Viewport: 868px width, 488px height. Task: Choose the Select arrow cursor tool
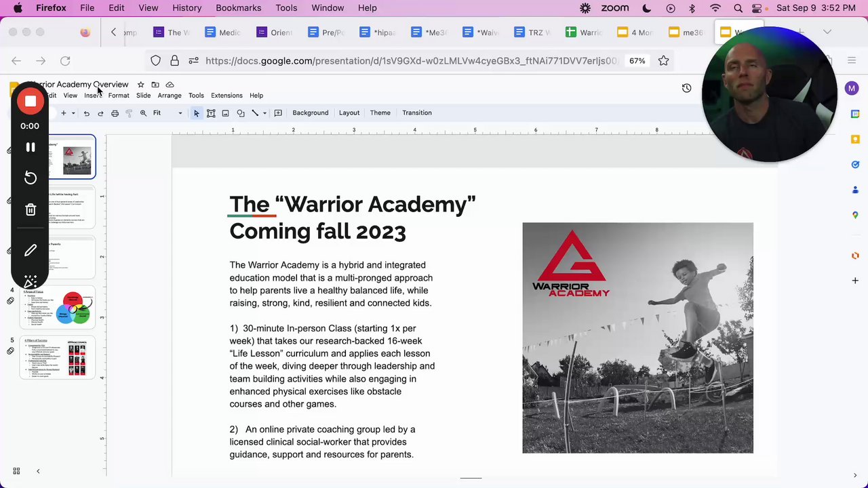pos(196,113)
